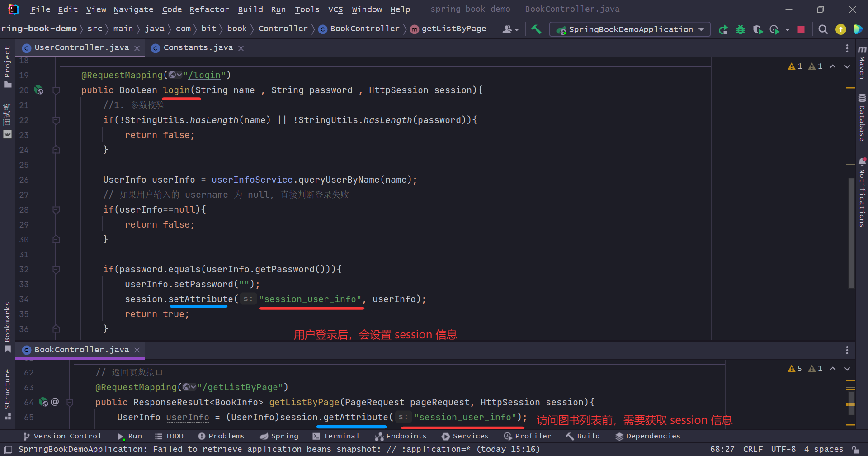Click the lock read-only icon in status bar

(856, 450)
